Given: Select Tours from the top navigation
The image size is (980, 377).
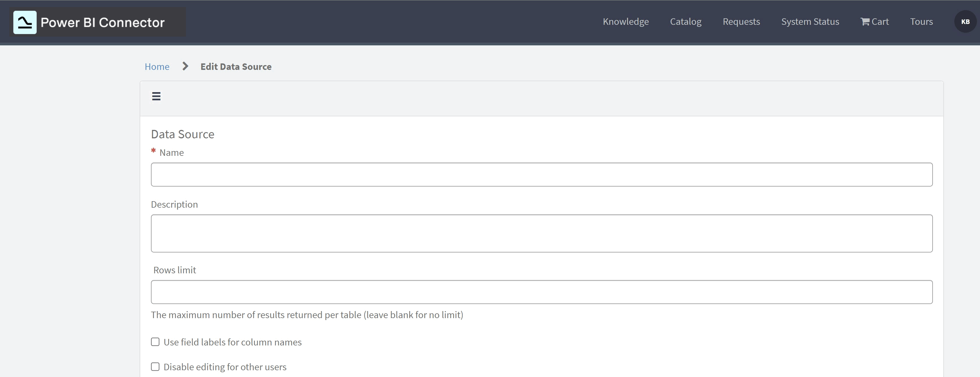Looking at the screenshot, I should point(921,21).
